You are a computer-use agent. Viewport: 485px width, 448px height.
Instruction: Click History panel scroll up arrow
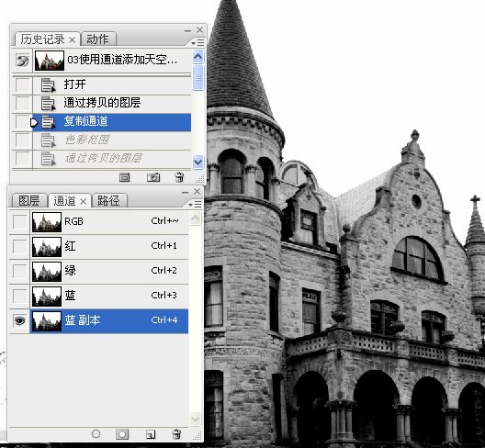tap(198, 57)
